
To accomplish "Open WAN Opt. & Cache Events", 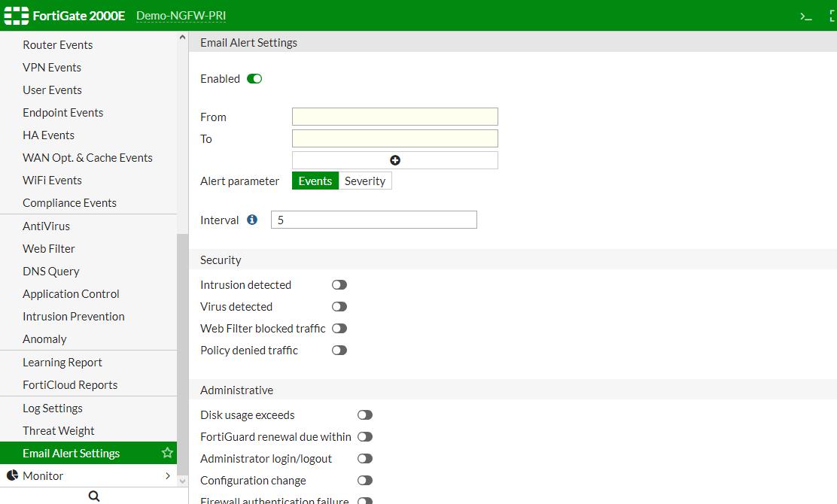I will [89, 158].
